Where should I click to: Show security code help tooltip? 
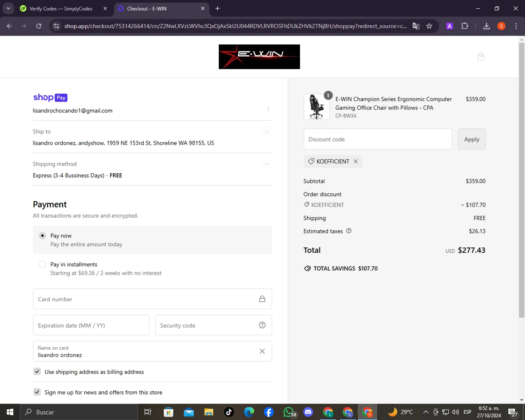pos(262,325)
